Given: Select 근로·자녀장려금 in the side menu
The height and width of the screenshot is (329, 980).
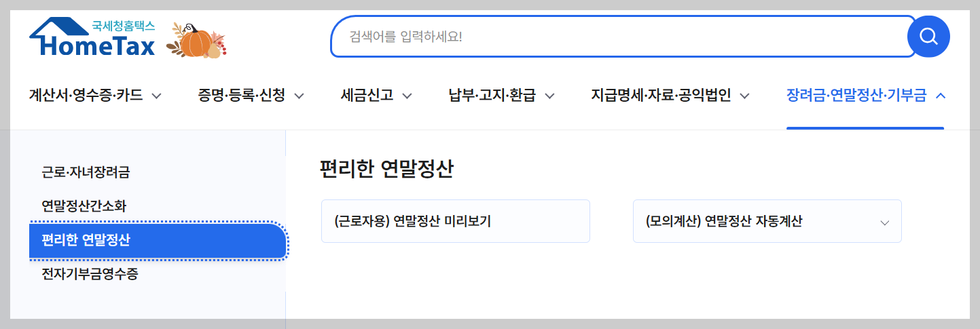Looking at the screenshot, I should 86,172.
